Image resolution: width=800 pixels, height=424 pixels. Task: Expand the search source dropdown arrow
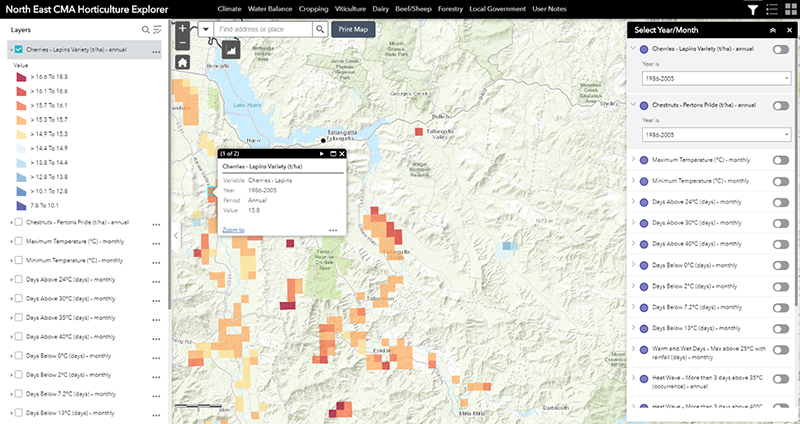click(x=205, y=30)
